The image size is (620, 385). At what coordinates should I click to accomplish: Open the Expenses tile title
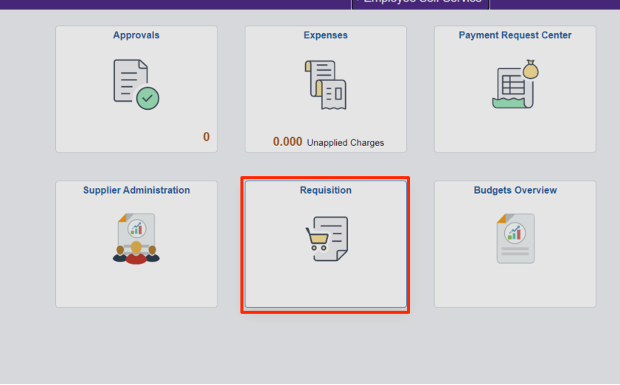click(x=325, y=35)
